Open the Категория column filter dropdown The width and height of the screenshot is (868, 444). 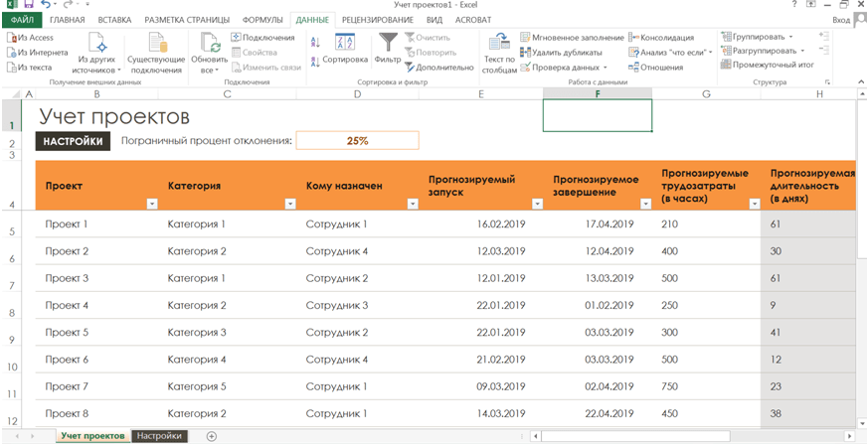click(x=290, y=204)
